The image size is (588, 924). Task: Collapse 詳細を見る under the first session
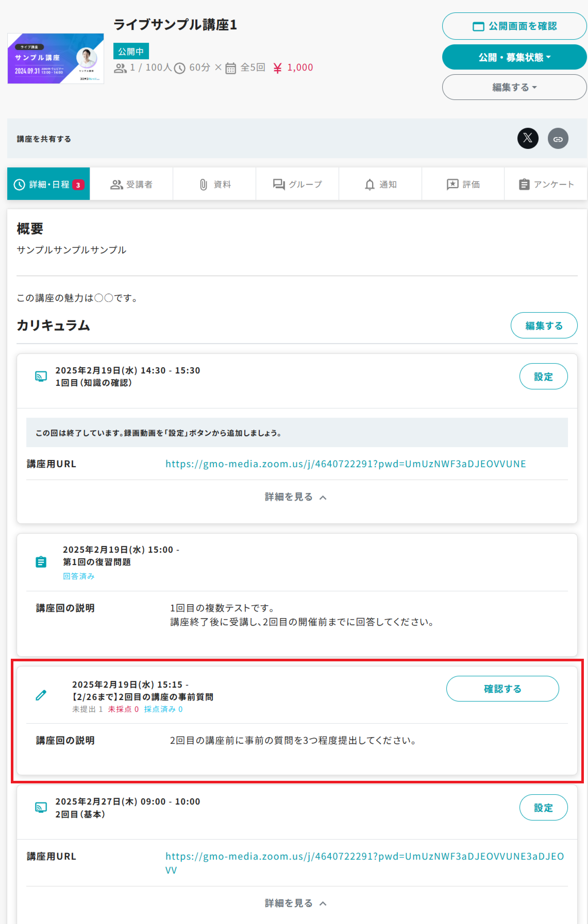[x=296, y=497]
